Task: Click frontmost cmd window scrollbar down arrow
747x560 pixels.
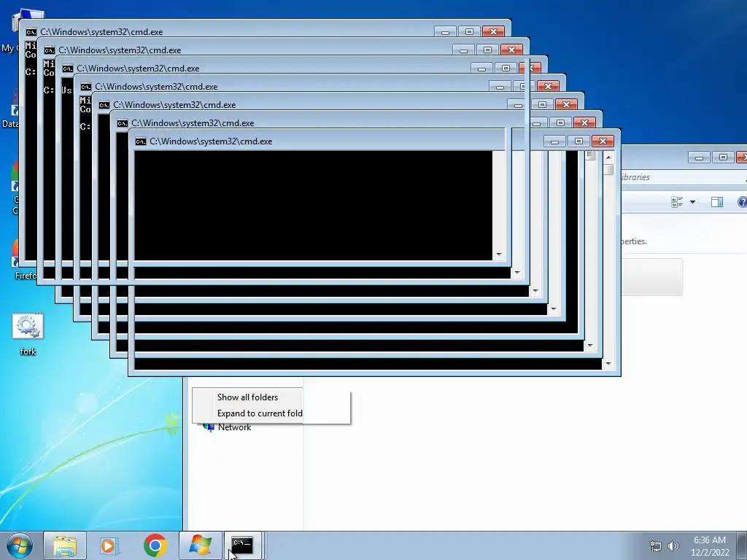Action: pos(608,364)
